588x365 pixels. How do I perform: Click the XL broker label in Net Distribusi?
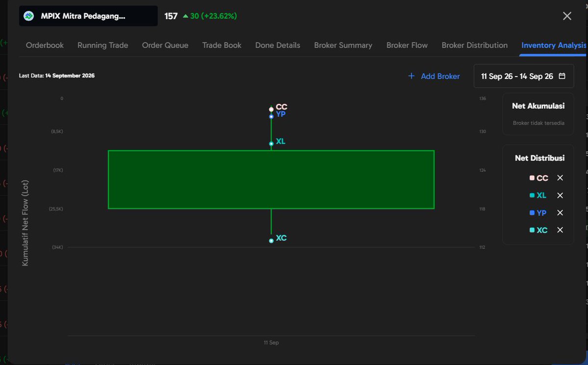541,195
